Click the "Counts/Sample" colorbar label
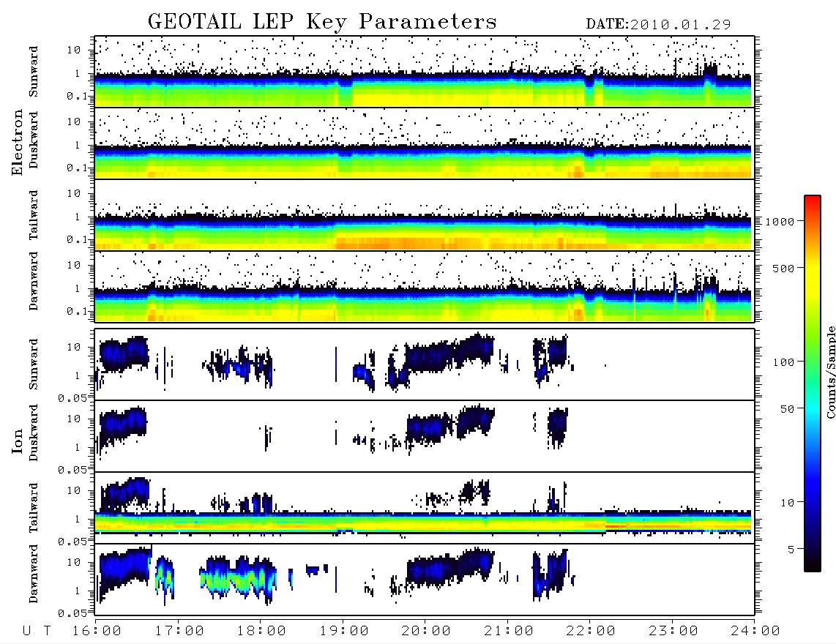This screenshot has height=644, width=836. point(831,372)
